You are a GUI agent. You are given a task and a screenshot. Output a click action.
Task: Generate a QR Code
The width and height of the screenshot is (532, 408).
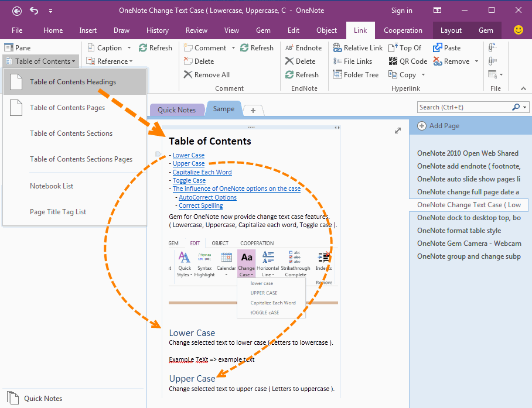click(408, 61)
